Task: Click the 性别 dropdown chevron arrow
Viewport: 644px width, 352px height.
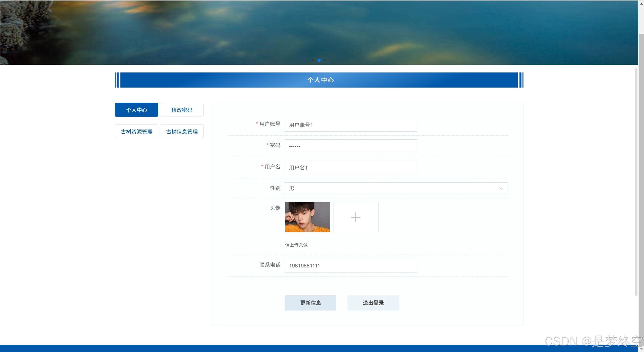Action: pyautogui.click(x=501, y=188)
